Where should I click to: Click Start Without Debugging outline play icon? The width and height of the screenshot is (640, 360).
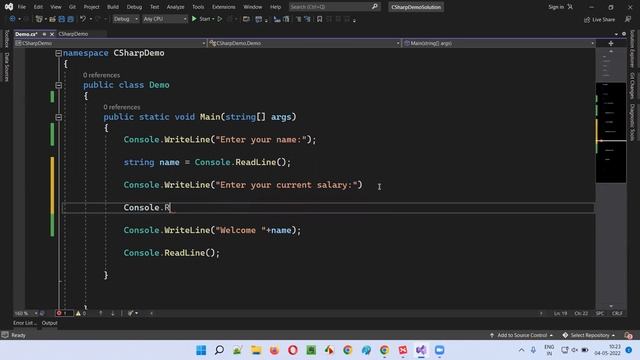(220, 19)
